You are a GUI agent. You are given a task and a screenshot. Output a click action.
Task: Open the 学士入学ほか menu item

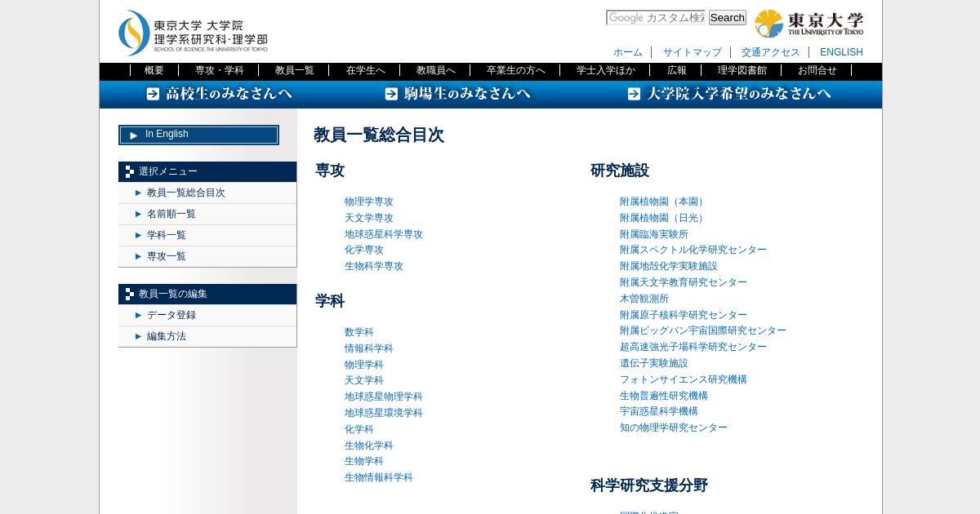[x=605, y=70]
